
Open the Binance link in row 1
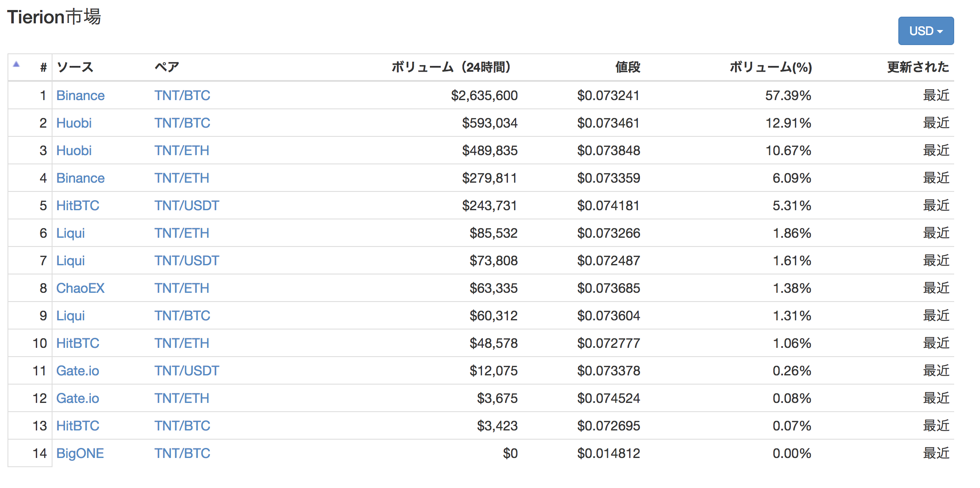(x=80, y=96)
